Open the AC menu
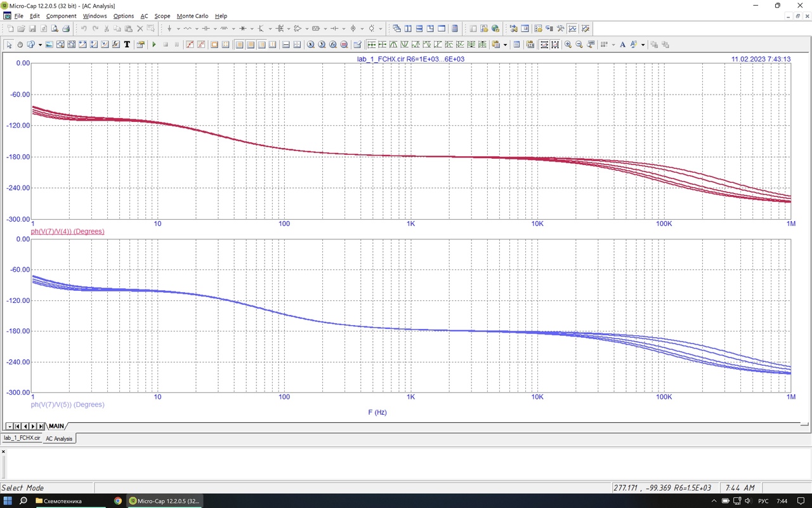The width and height of the screenshot is (812, 508). 145,16
